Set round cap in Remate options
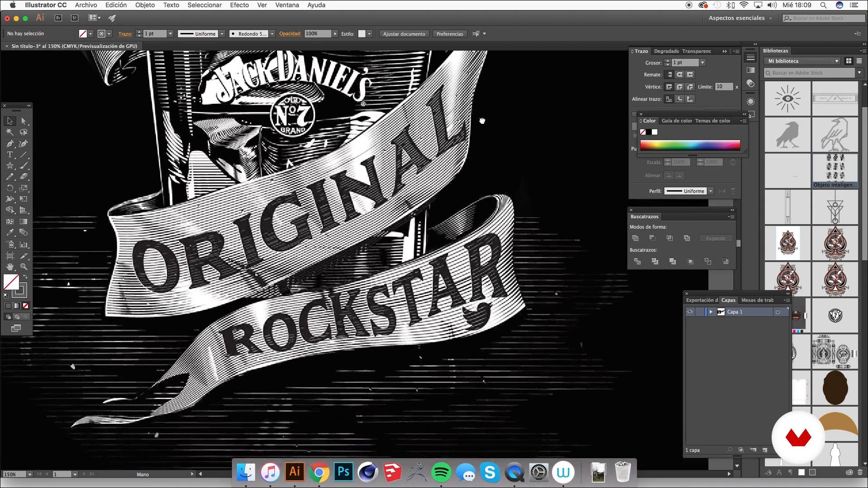This screenshot has height=488, width=868. [679, 75]
